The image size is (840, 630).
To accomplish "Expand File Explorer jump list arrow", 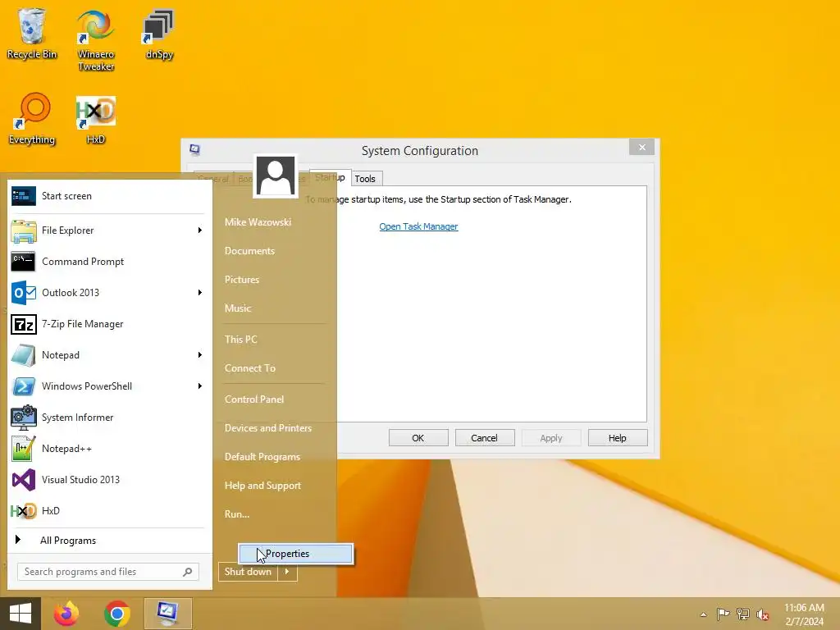I will coord(200,231).
